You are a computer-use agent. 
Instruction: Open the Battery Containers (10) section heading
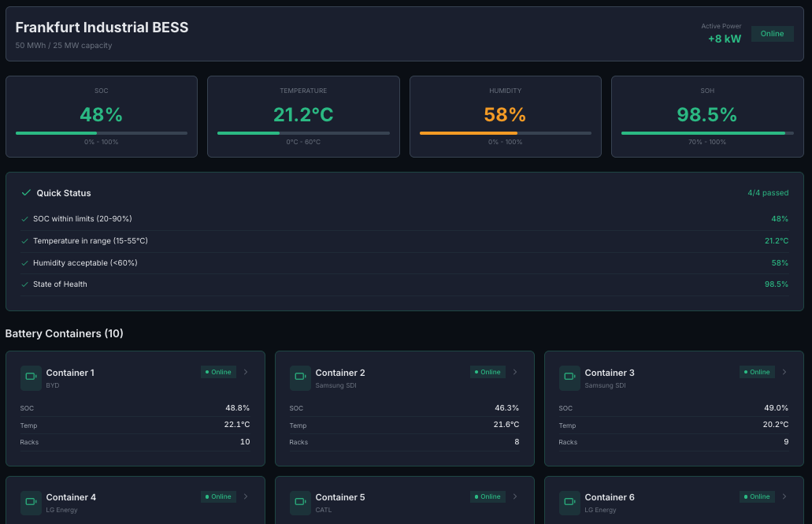tap(64, 333)
